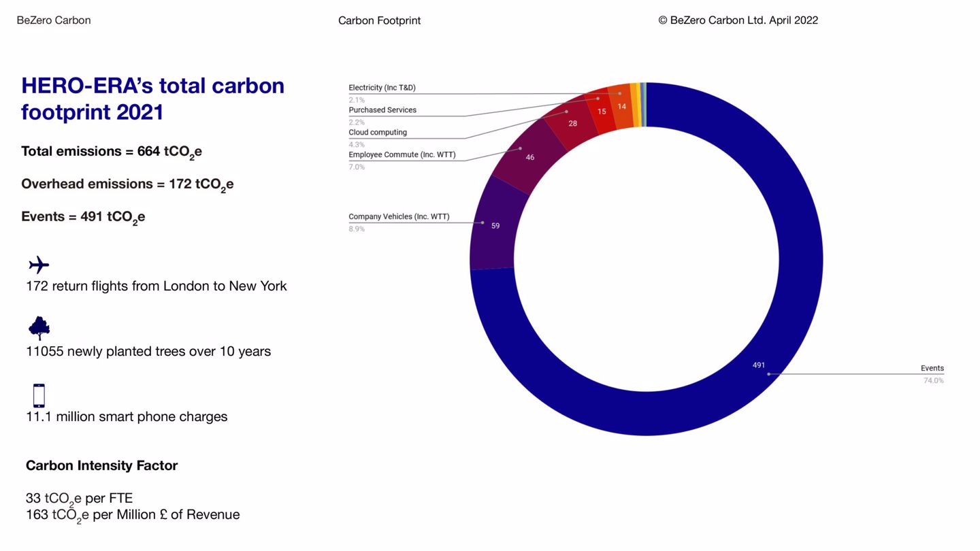The image size is (980, 551).
Task: Click the smartphone icon above phone charges
Action: point(39,395)
